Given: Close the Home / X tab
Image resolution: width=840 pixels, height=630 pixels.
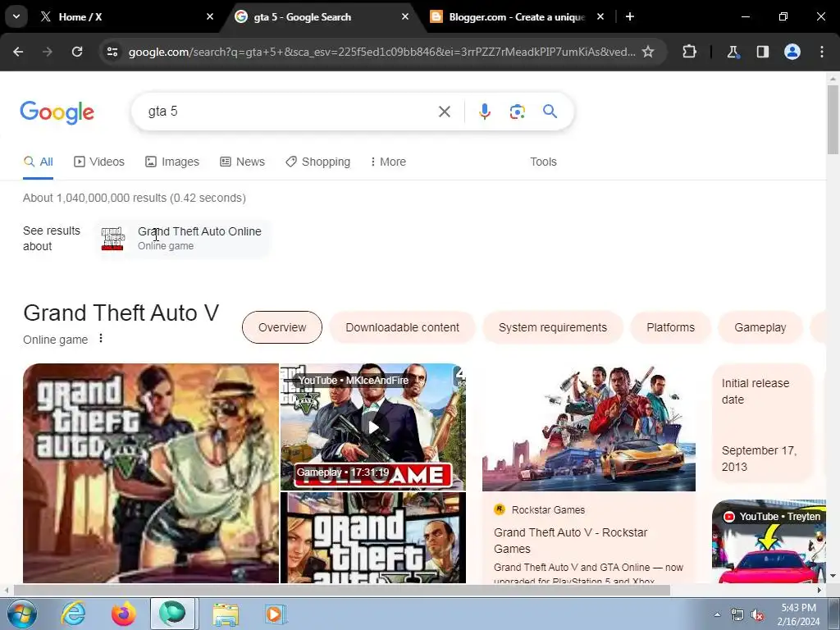Looking at the screenshot, I should tap(210, 16).
